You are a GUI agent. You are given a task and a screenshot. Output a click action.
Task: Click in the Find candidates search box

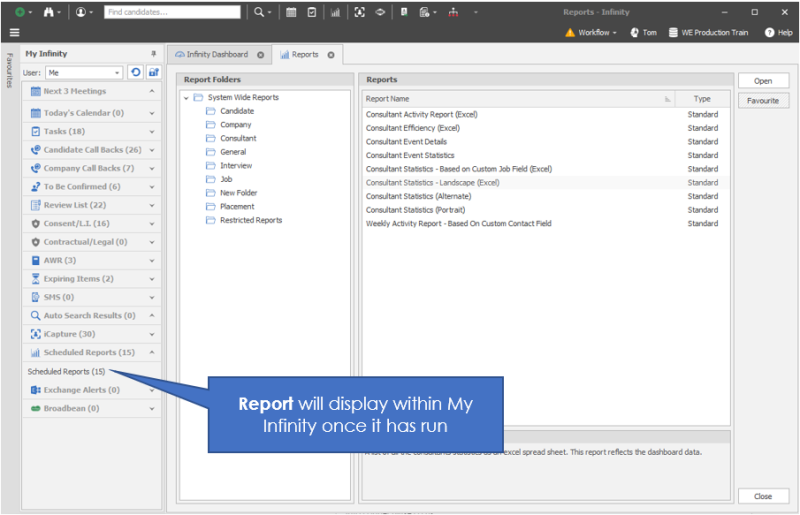[172, 12]
